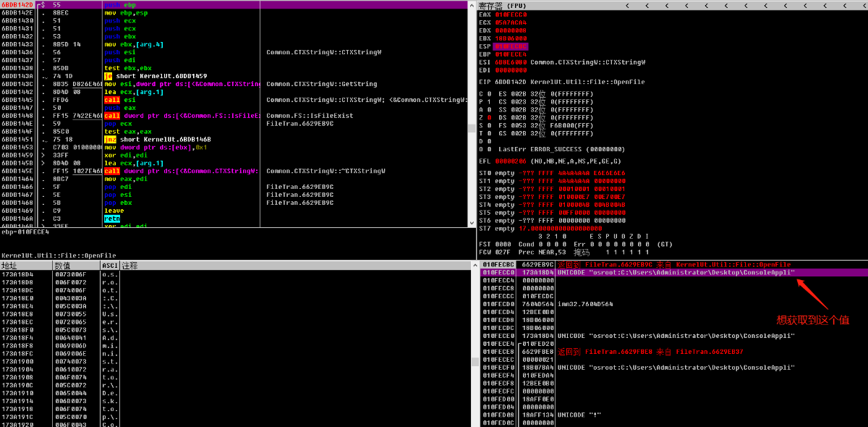This screenshot has width=868, height=427.
Task: Click the Common.CTXStringW::GetString comment
Action: (x=321, y=85)
